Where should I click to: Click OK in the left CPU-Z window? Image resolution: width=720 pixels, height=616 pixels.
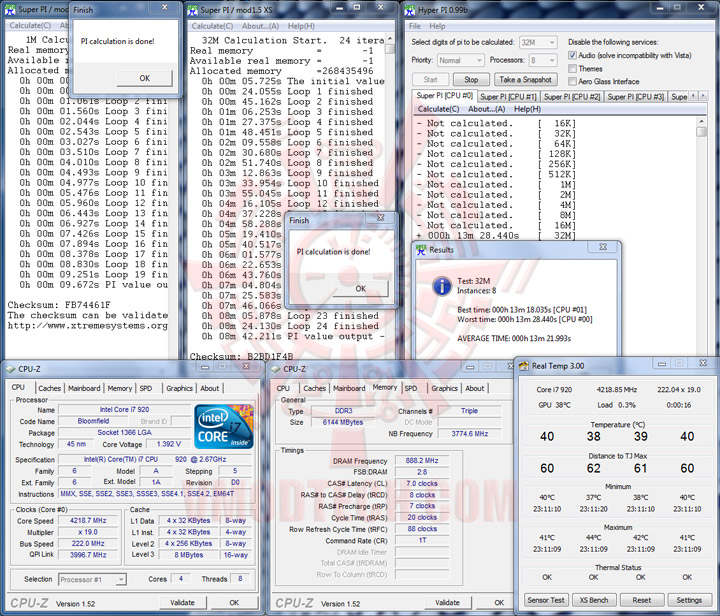(x=234, y=602)
